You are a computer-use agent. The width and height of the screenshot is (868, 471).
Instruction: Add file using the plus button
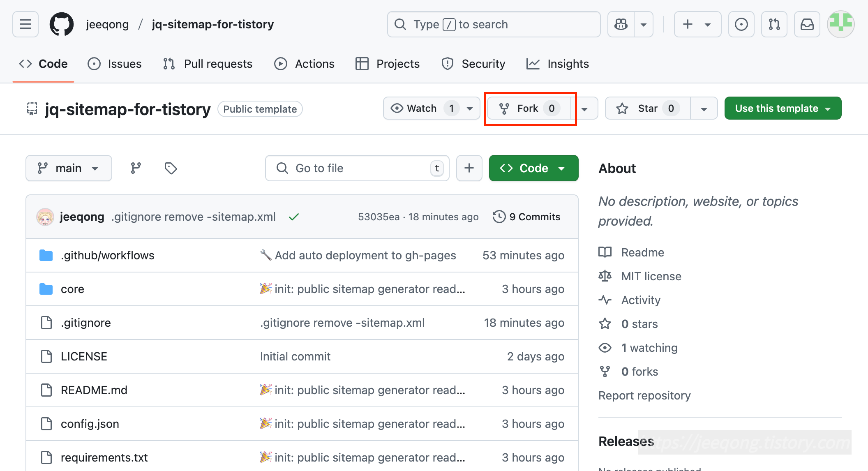tap(469, 168)
